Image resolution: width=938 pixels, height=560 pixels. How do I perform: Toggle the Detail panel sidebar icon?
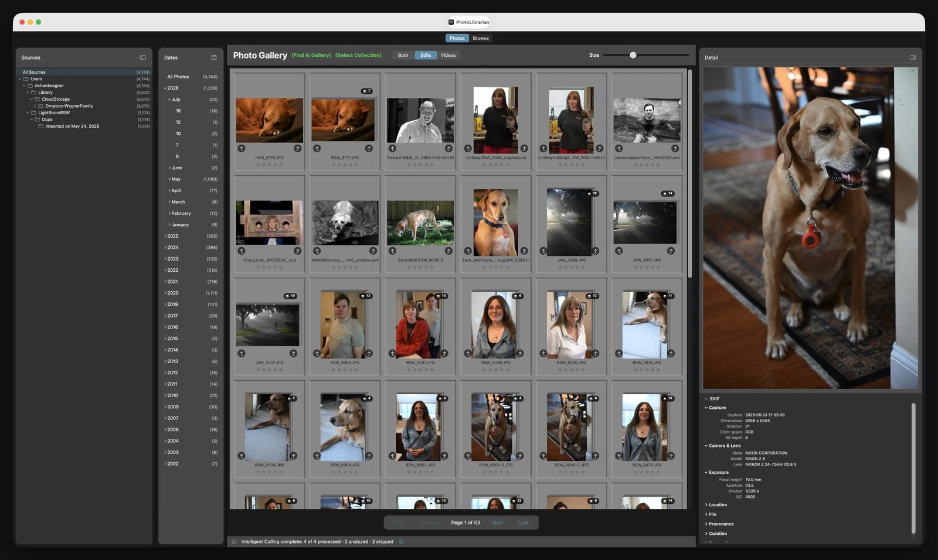(913, 57)
